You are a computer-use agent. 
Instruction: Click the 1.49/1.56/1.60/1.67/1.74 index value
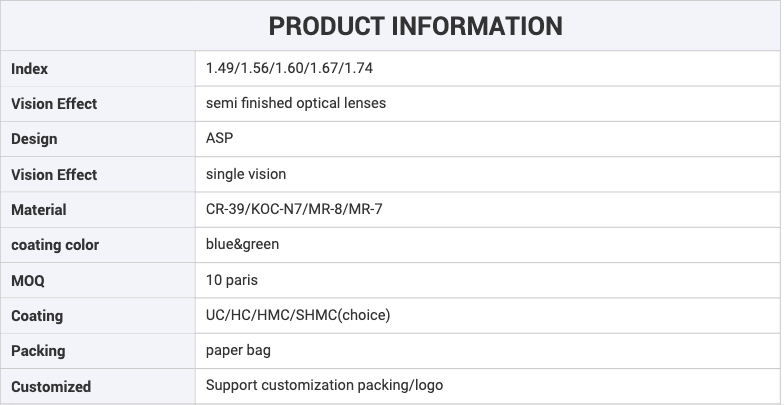(x=290, y=68)
